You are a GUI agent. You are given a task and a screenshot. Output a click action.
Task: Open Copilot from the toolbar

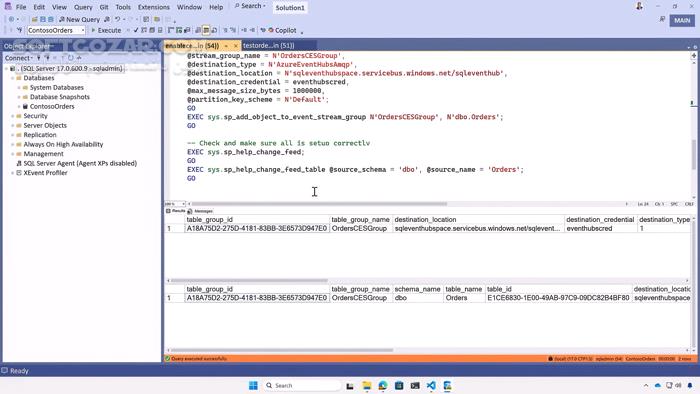282,30
